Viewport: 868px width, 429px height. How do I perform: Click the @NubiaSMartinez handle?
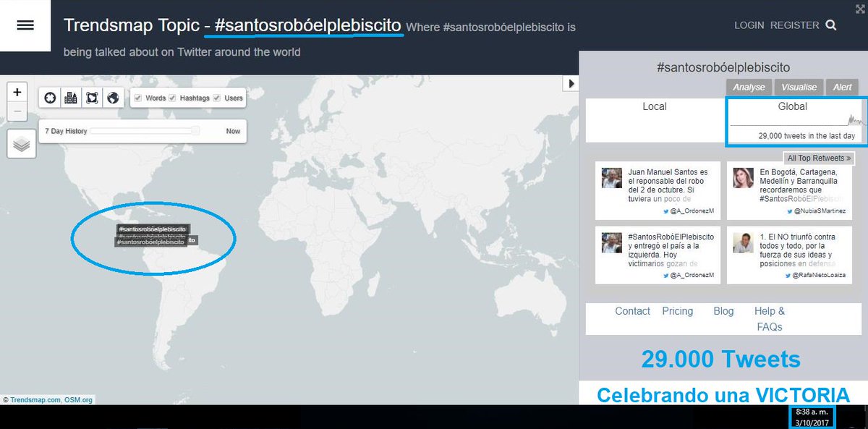point(819,211)
